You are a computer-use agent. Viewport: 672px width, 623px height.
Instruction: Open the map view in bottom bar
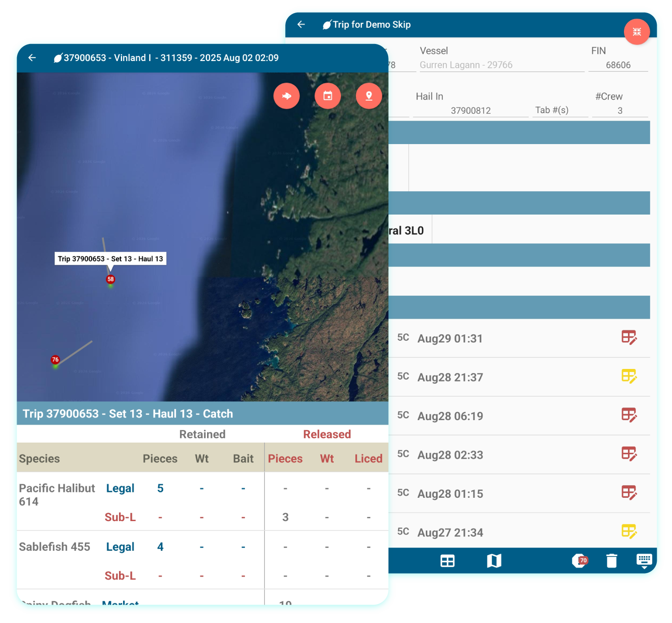pos(494,561)
